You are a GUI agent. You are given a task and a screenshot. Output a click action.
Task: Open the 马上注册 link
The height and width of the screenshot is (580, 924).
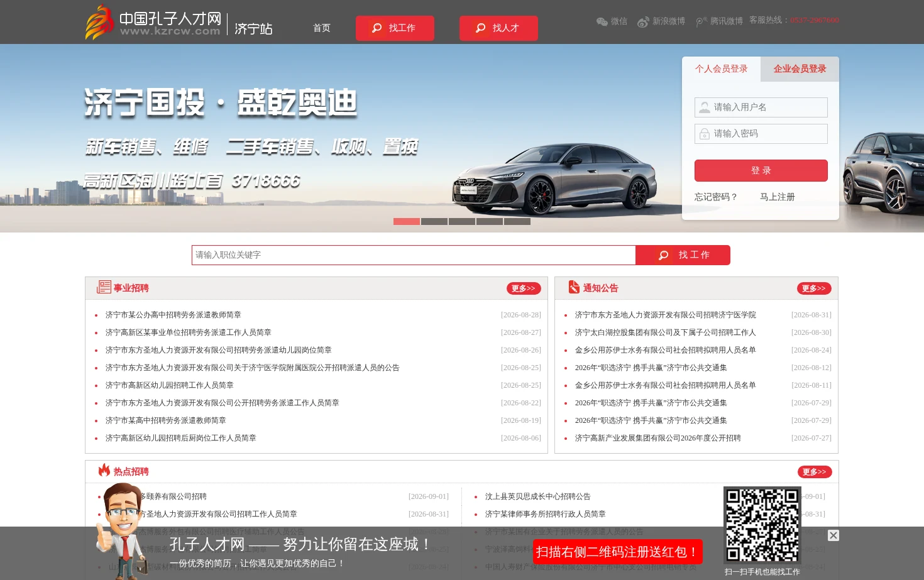point(778,197)
